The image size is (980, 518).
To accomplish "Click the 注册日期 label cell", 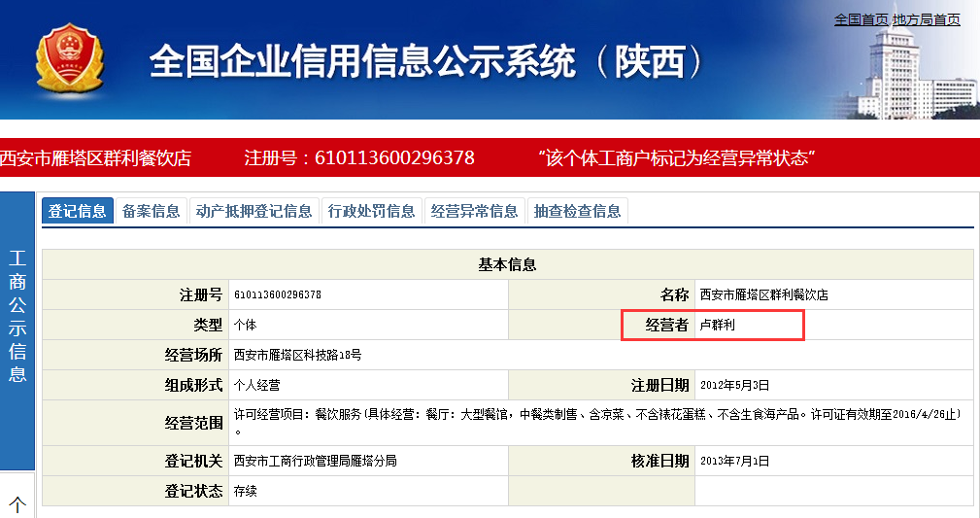I will point(602,386).
